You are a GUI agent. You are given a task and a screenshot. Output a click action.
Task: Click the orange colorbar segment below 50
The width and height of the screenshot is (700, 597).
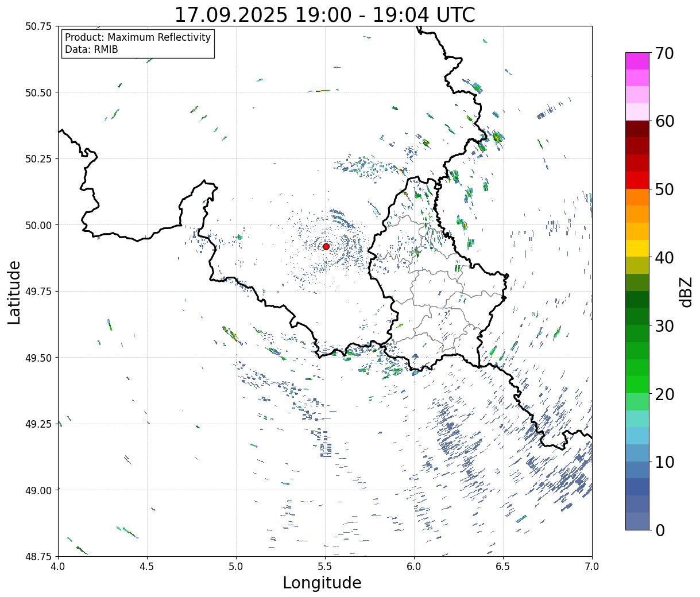coord(637,197)
